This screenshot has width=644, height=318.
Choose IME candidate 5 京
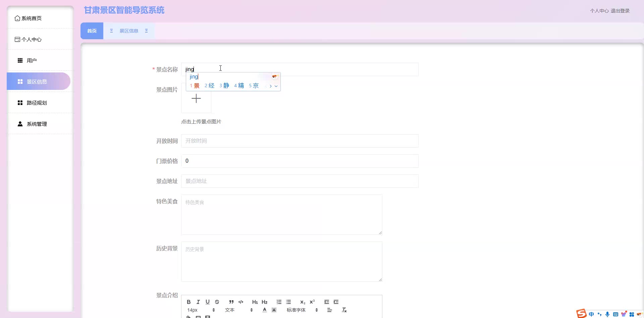click(254, 86)
